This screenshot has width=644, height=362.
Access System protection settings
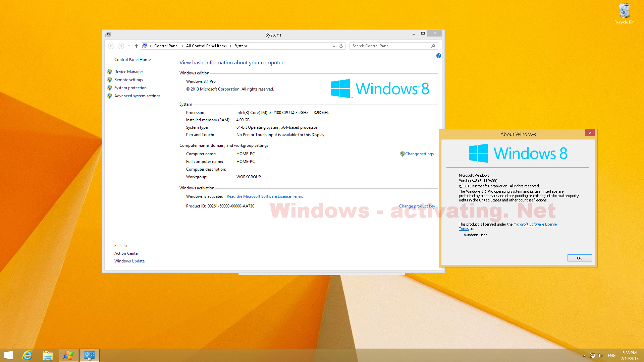tap(130, 87)
